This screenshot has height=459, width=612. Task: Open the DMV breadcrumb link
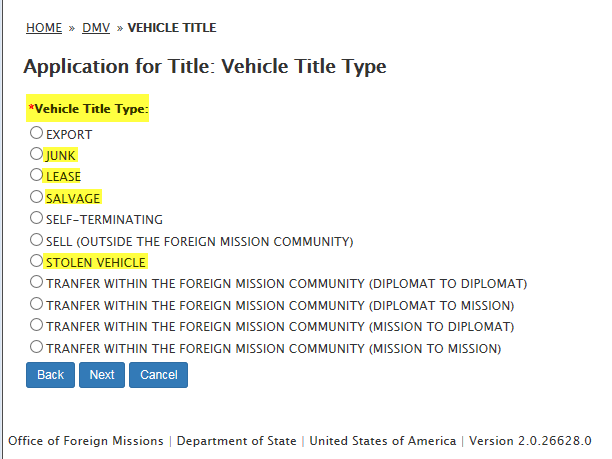click(x=96, y=28)
